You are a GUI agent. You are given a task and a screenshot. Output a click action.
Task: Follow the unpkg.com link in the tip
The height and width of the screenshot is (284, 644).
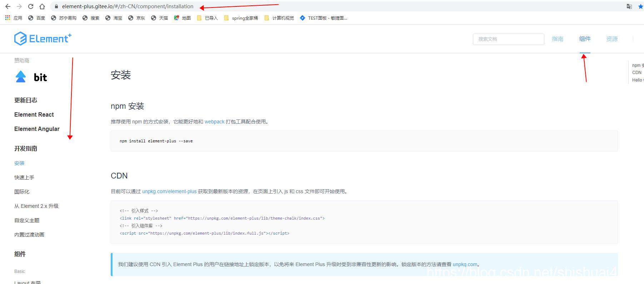tap(465, 264)
